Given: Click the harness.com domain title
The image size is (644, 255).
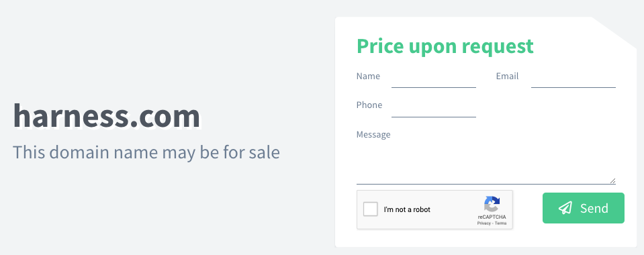Looking at the screenshot, I should (x=107, y=116).
